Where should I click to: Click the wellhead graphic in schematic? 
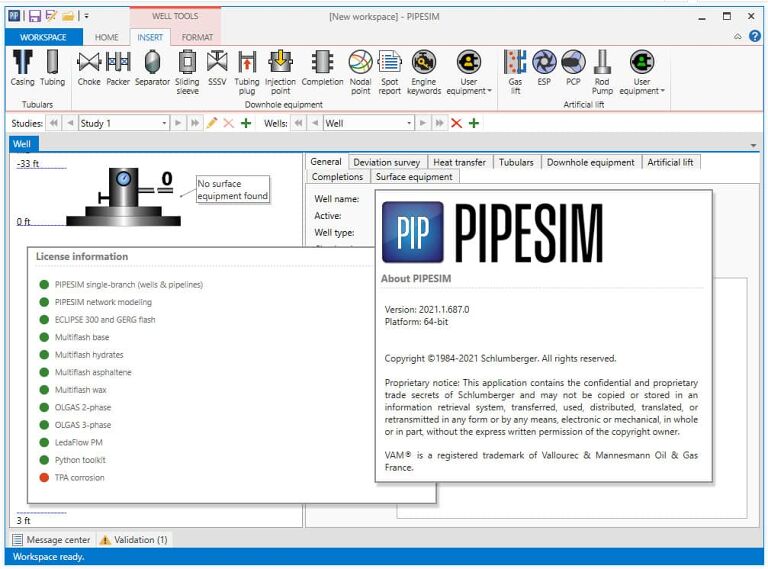click(x=123, y=197)
